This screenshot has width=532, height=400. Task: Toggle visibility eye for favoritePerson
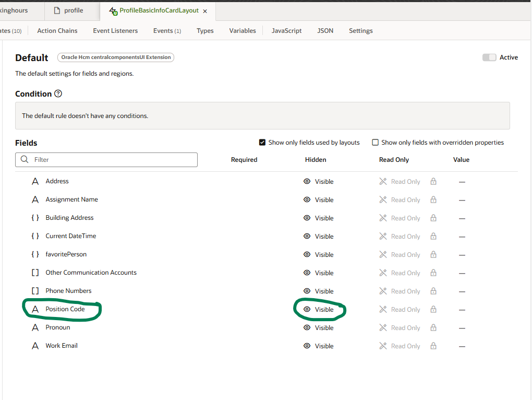[x=307, y=255]
